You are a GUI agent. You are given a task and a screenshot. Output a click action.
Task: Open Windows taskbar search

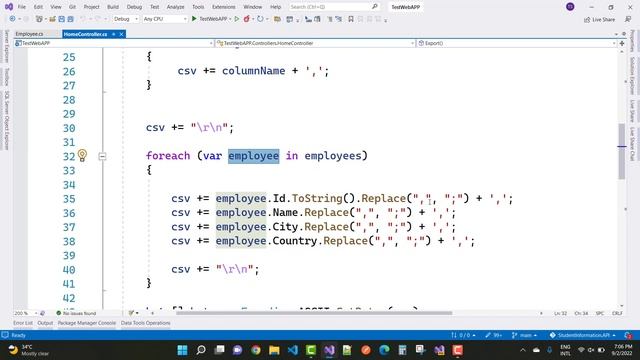click(201, 350)
